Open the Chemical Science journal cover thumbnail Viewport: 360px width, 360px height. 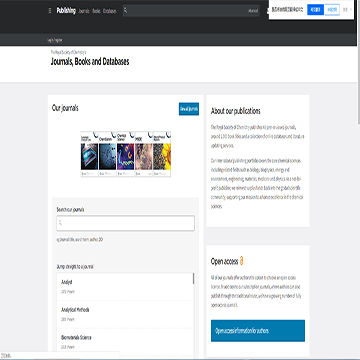(126, 154)
